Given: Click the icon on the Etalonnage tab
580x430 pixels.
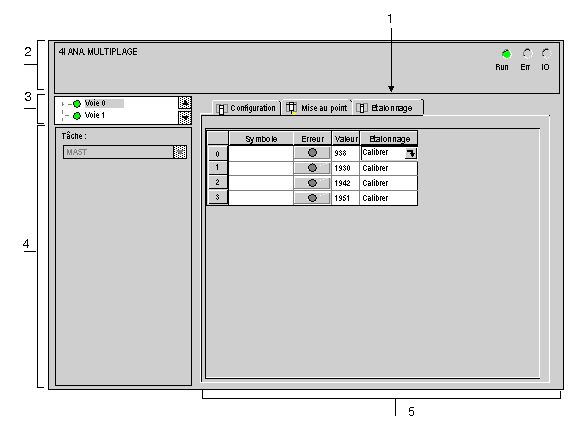Looking at the screenshot, I should (362, 108).
